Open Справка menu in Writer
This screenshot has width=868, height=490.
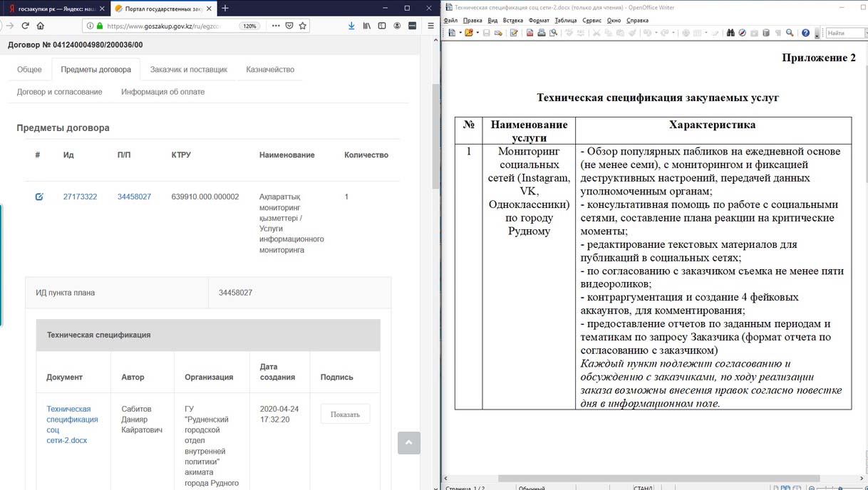(638, 21)
